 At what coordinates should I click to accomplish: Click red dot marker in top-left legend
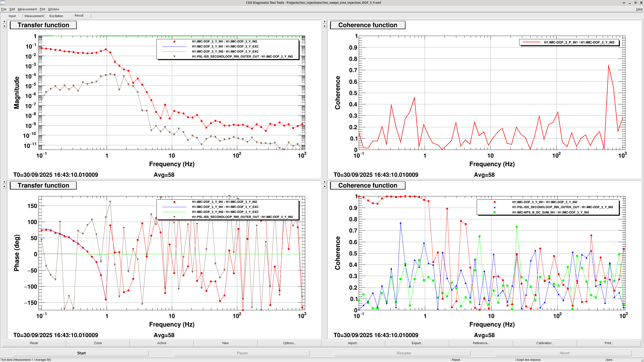click(174, 41)
